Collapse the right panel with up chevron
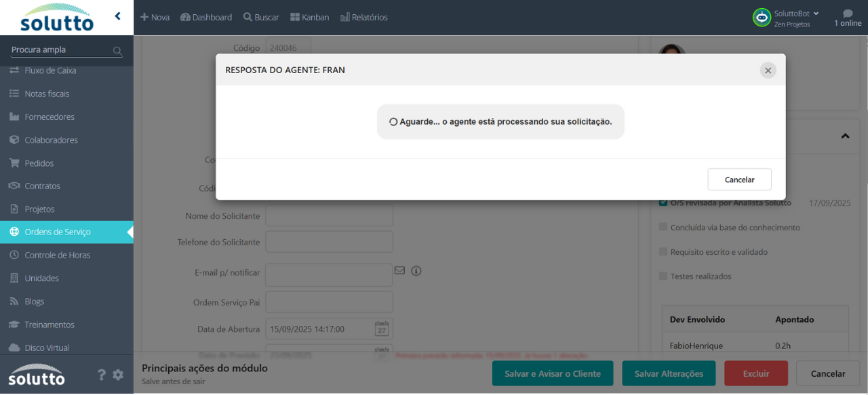The image size is (868, 395). (x=845, y=136)
